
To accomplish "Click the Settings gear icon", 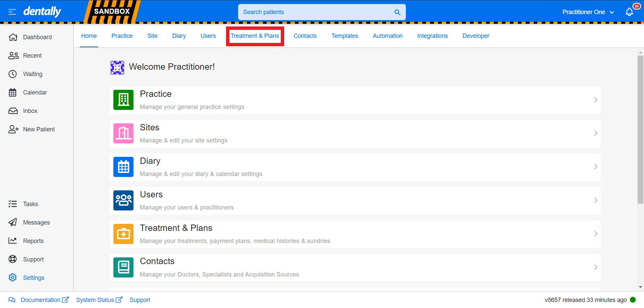I will [13, 278].
